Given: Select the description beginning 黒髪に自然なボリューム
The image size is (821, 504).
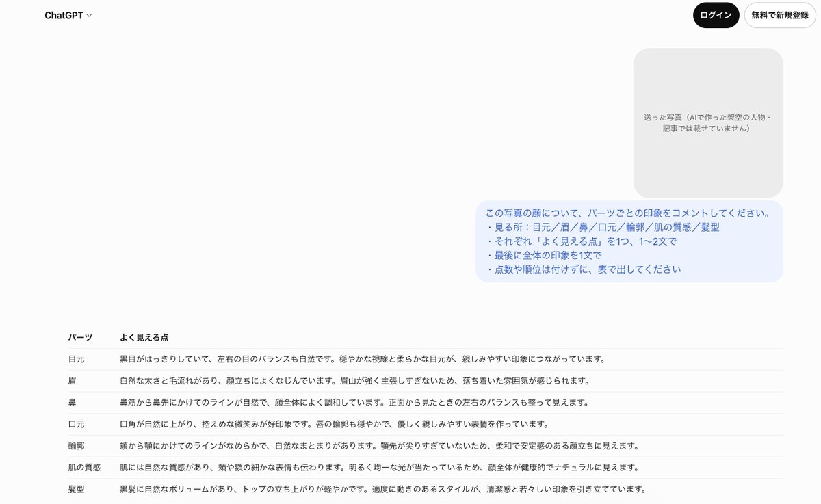Looking at the screenshot, I should tap(384, 490).
